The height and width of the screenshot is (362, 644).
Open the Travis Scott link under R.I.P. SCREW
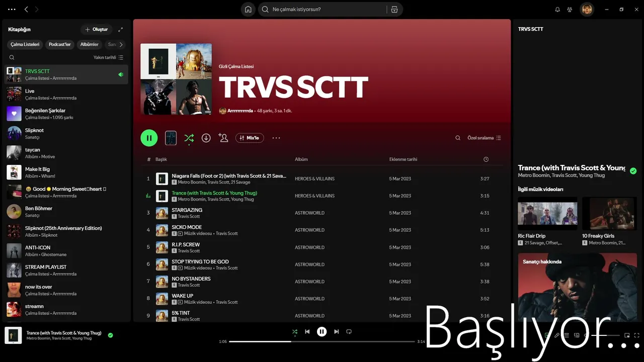189,251
